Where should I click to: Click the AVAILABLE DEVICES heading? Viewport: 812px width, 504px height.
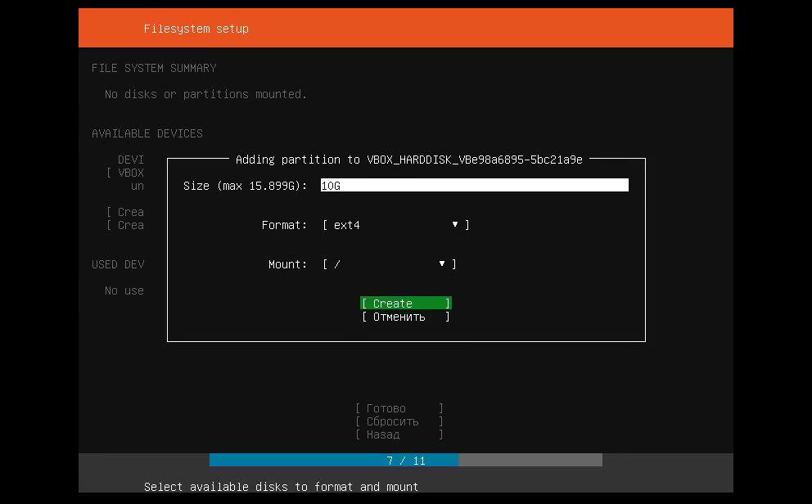click(x=147, y=133)
